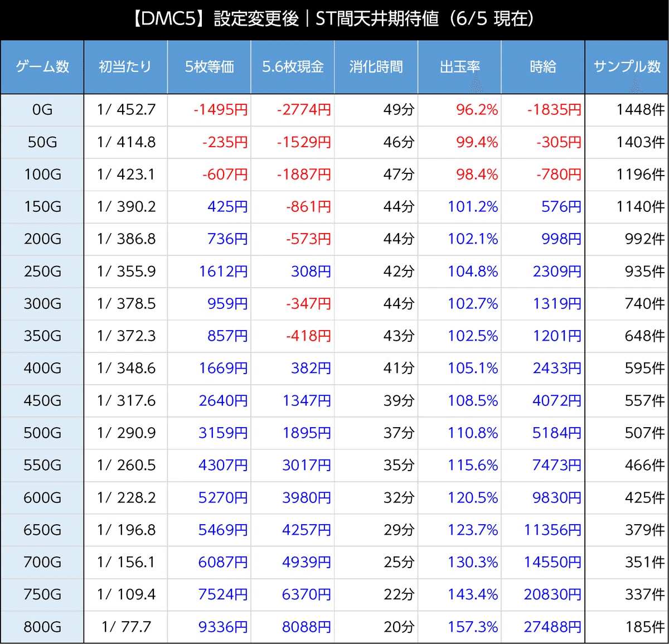669x644 pixels.
Task: Select the 500G row label
Action: (x=42, y=433)
